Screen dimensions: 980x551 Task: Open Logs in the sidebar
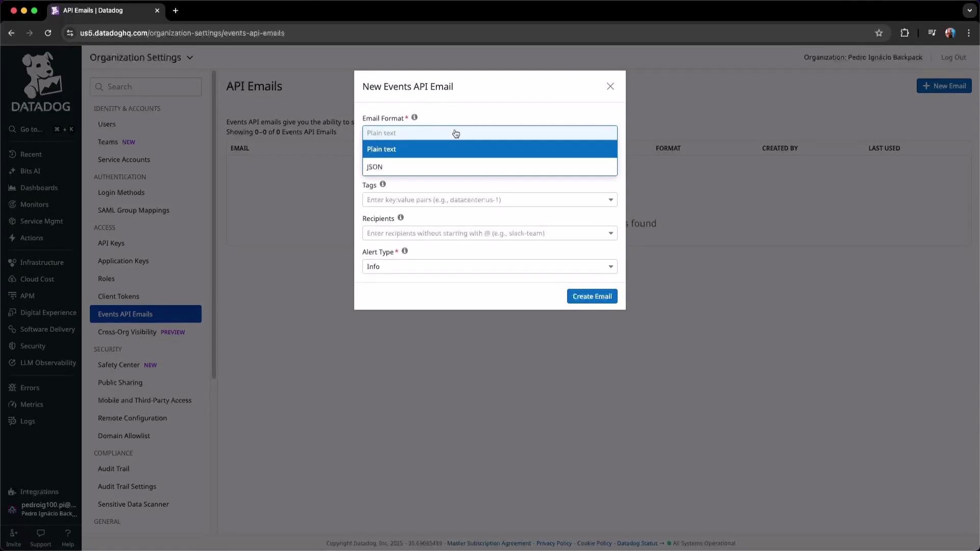(x=28, y=421)
